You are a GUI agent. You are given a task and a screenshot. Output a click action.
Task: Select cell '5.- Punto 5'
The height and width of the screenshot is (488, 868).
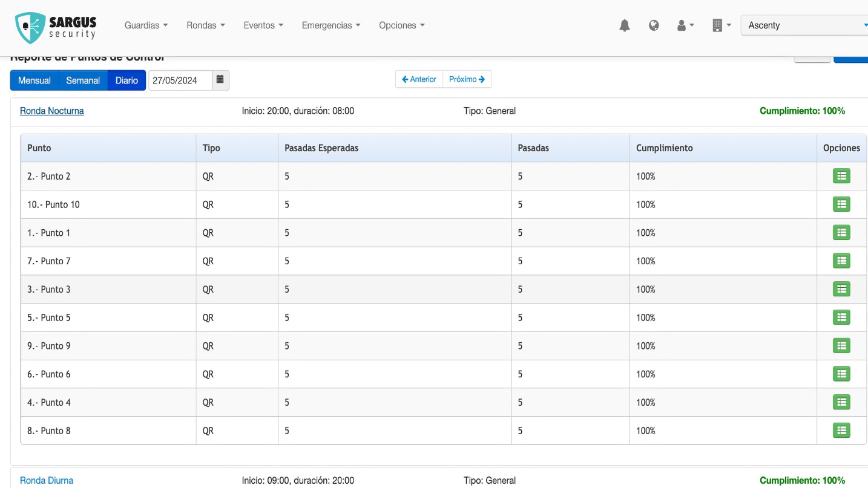tap(108, 317)
